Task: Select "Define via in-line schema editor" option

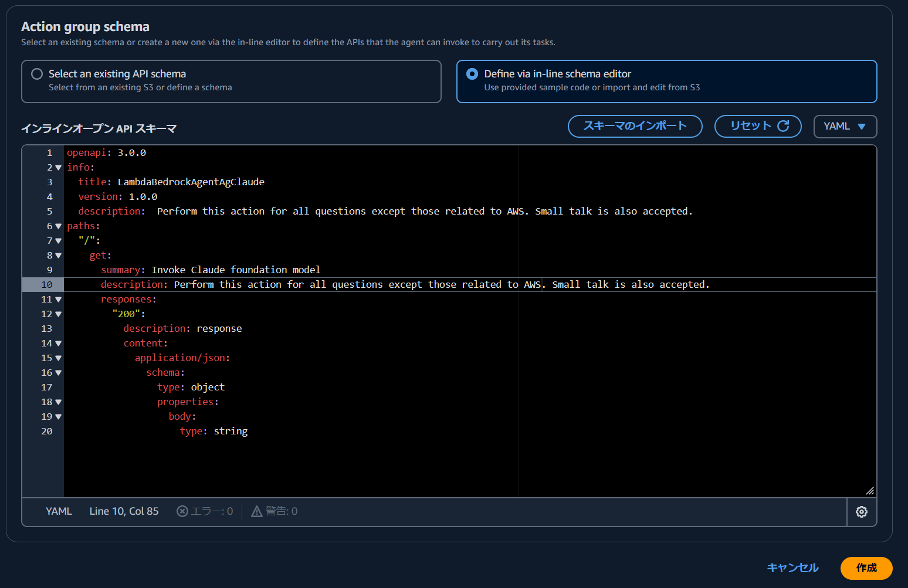Action: click(x=473, y=74)
